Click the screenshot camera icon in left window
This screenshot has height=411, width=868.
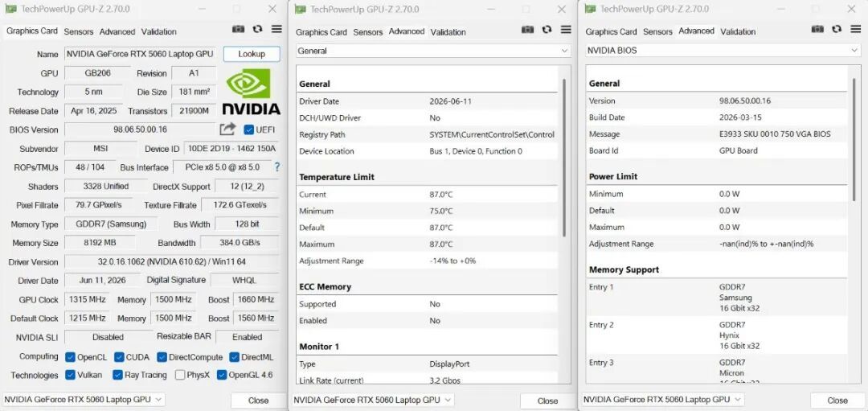[238, 29]
